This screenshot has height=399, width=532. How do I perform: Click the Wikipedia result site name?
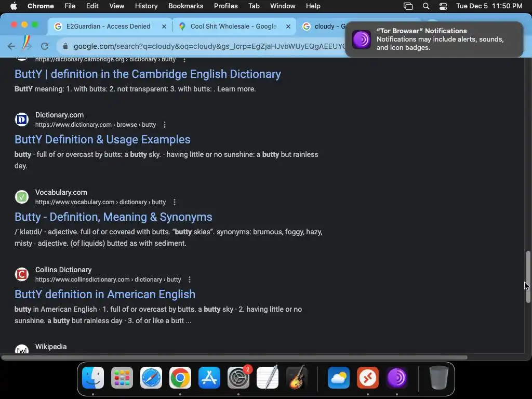pos(51,347)
